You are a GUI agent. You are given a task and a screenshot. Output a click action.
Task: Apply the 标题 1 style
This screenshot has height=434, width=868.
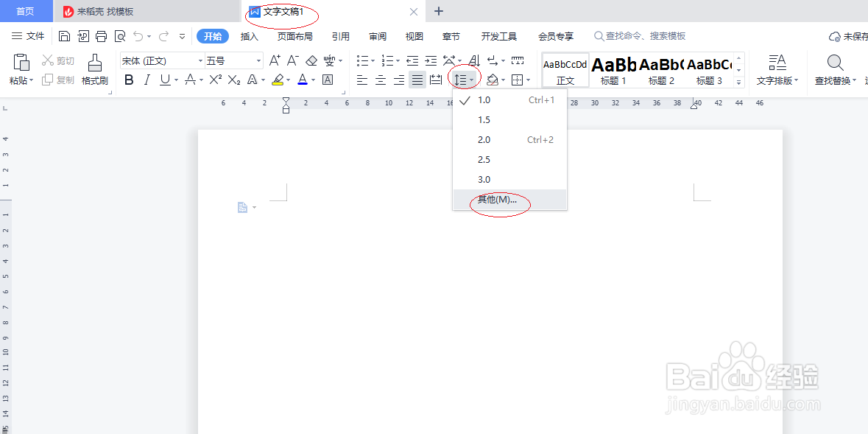click(613, 70)
